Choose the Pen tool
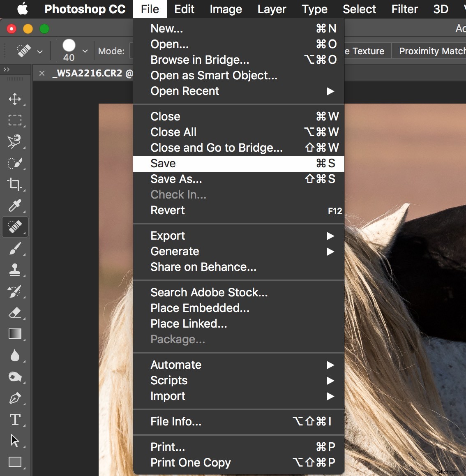466x476 pixels. [15, 398]
